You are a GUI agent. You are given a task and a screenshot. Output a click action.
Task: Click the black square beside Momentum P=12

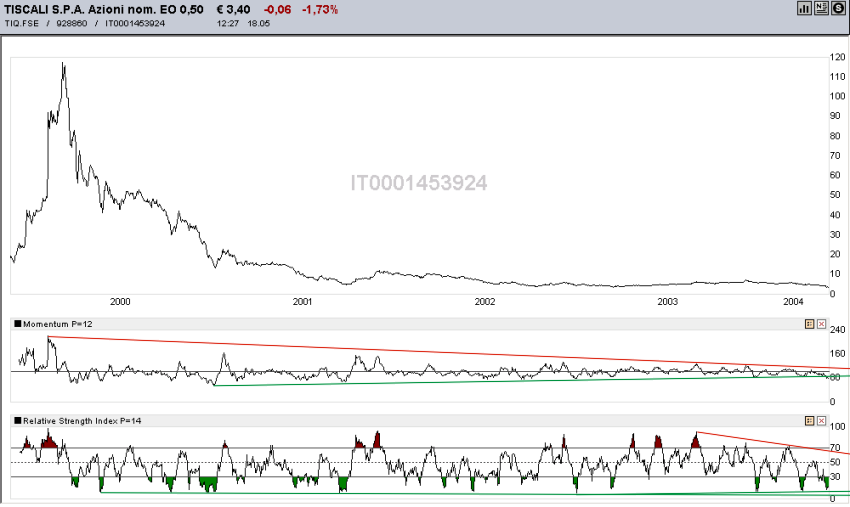coord(18,324)
